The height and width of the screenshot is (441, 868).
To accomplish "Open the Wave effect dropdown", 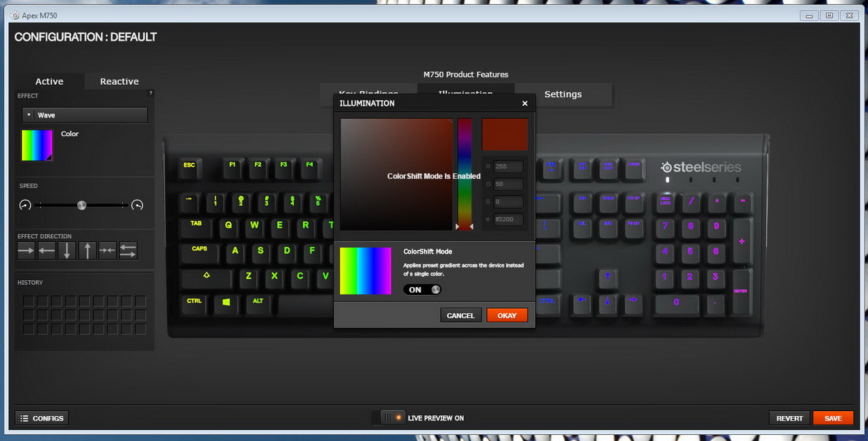I will pos(85,115).
